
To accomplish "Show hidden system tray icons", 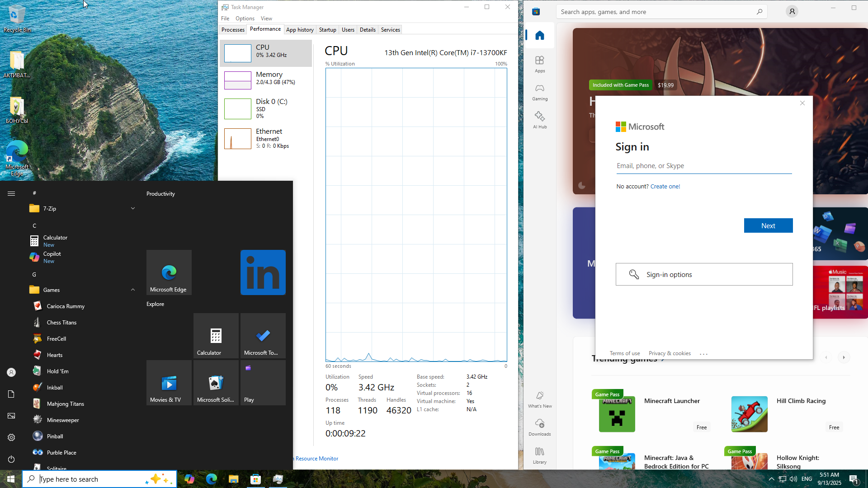I will click(x=771, y=479).
